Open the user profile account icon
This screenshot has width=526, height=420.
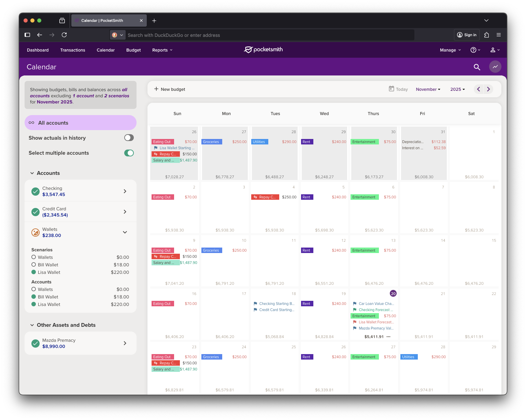pyautogui.click(x=495, y=50)
